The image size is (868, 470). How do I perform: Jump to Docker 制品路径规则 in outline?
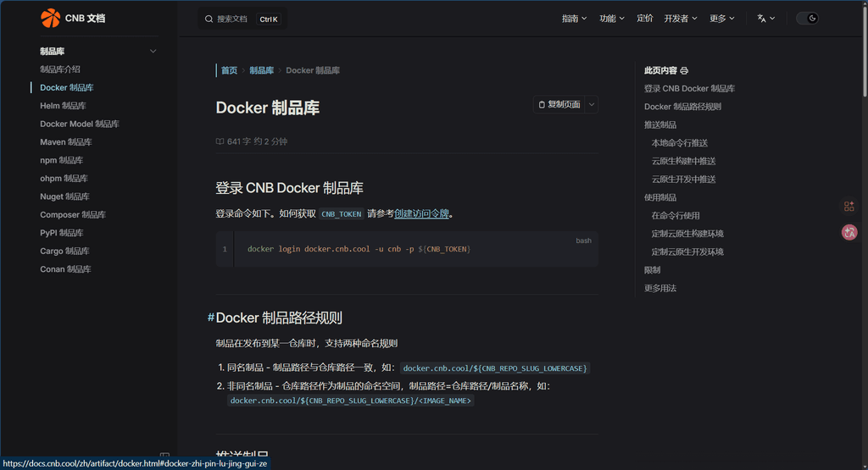point(682,107)
